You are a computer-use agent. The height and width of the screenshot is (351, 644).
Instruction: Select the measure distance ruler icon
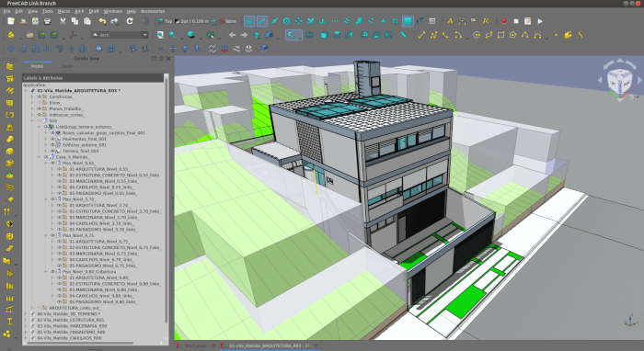click(404, 35)
